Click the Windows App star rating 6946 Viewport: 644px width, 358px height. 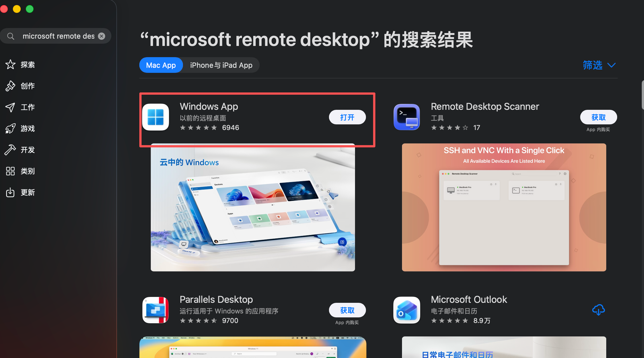point(210,128)
